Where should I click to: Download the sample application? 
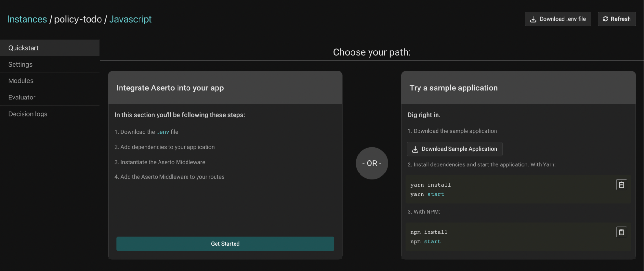click(455, 149)
